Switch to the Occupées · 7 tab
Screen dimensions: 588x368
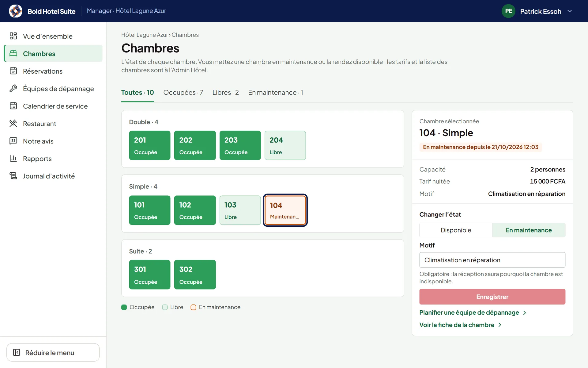coord(183,92)
